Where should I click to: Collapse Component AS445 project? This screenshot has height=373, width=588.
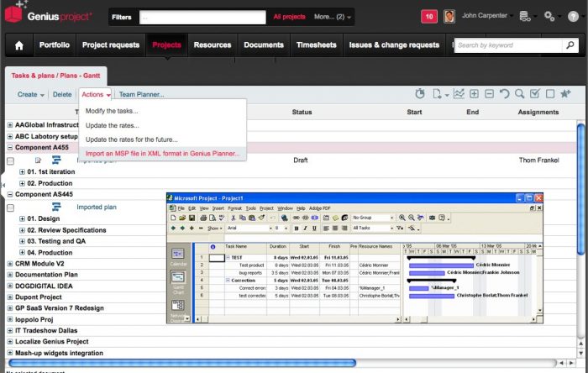click(x=10, y=194)
